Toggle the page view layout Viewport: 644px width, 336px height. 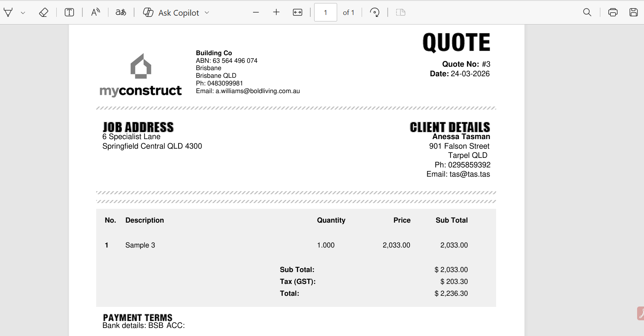tap(401, 13)
